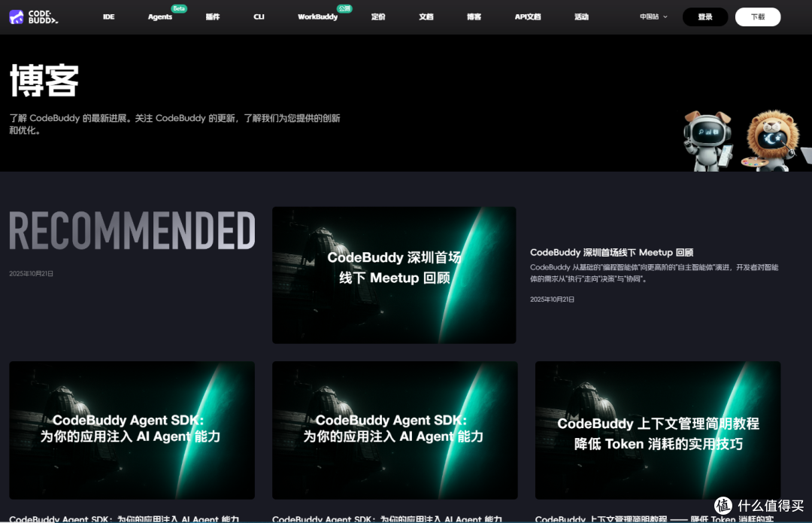
Task: Open the 插件 navigation item
Action: coord(213,17)
